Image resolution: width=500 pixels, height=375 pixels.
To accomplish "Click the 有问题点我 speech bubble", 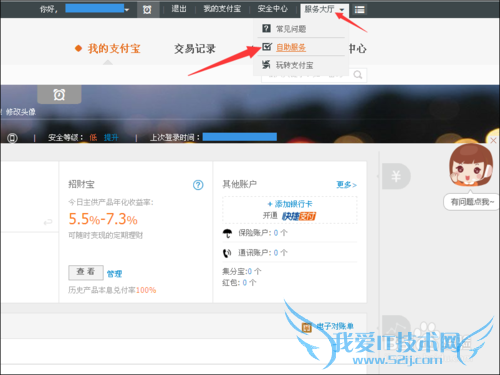I will click(471, 202).
